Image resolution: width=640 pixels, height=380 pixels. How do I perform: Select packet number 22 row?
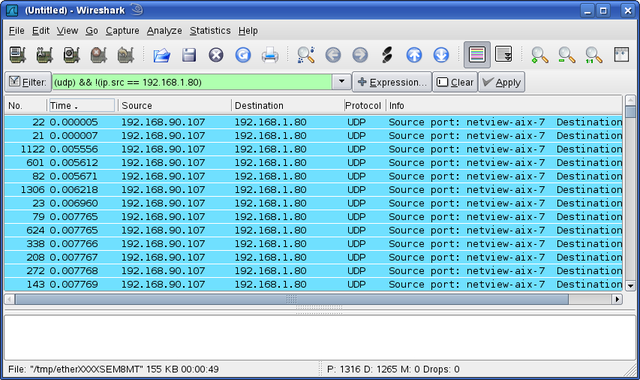313,122
